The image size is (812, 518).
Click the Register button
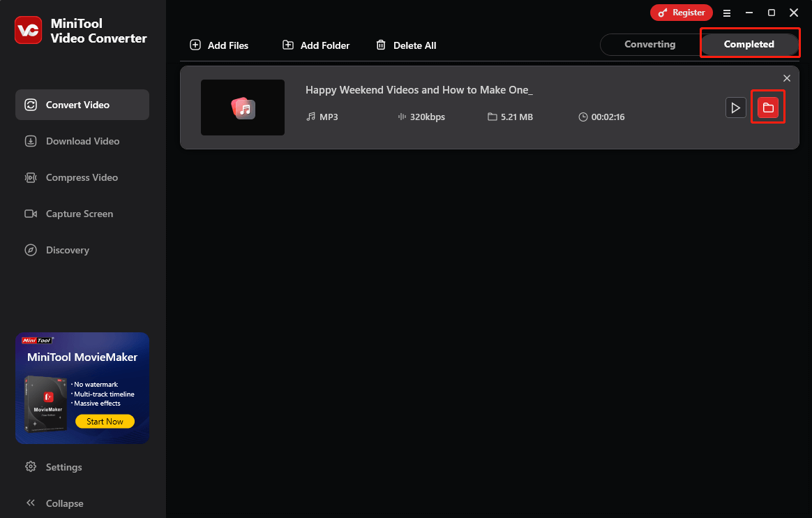point(681,13)
